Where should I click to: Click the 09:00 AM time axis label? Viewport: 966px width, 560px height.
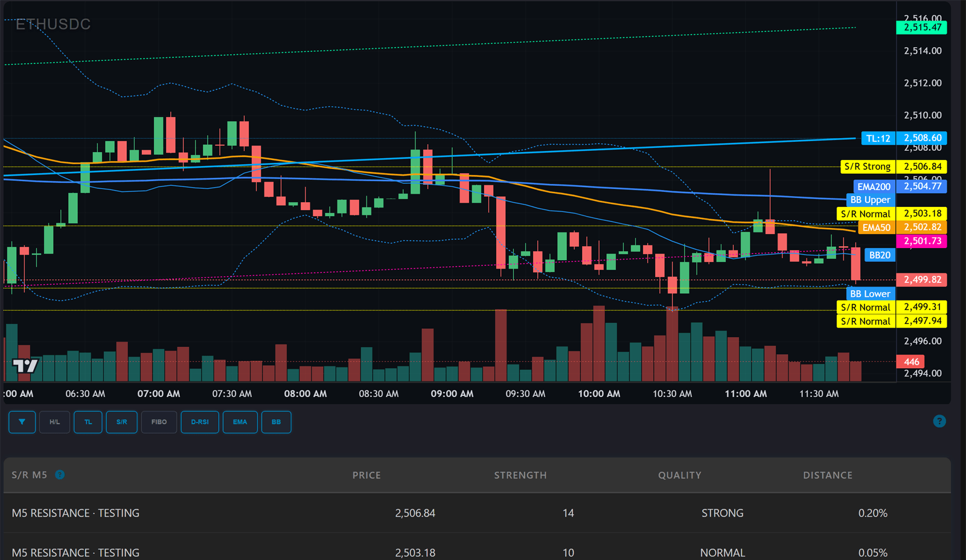click(x=452, y=393)
